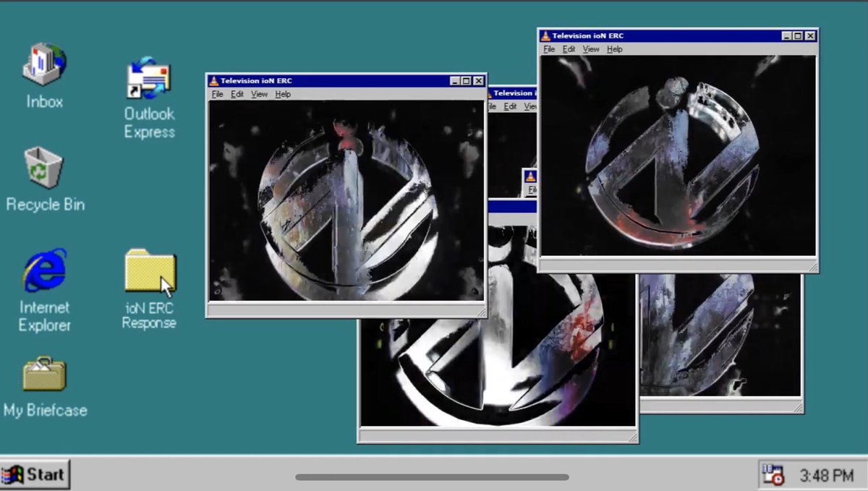868x491 pixels.
Task: Minimize the left Television ioN ERC window
Action: click(455, 81)
